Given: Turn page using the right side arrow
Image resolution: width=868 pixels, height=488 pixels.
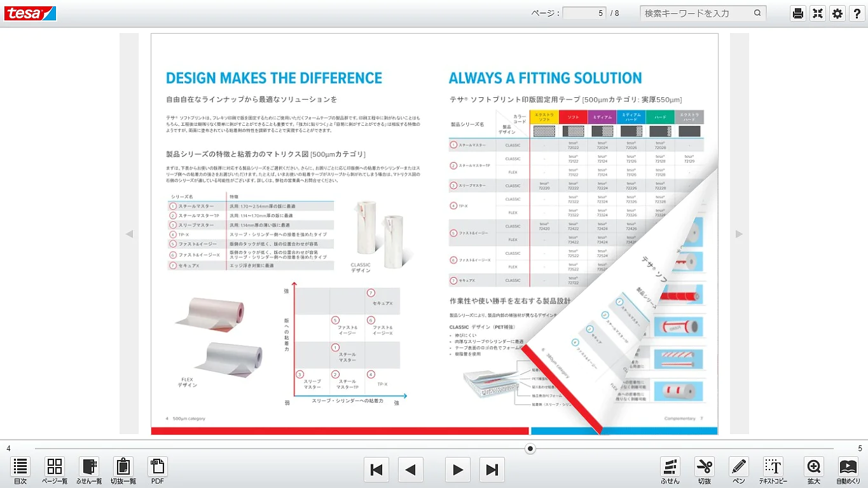Looking at the screenshot, I should click(x=739, y=234).
